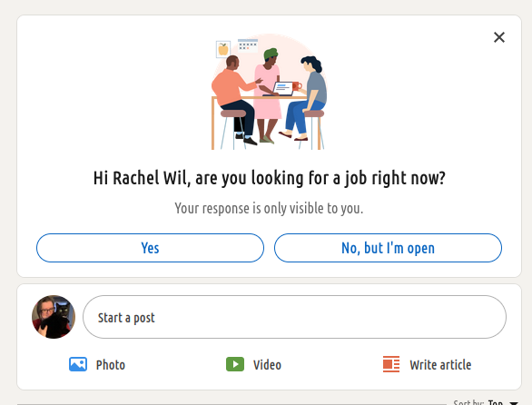Click the "Hi Rachel Wil" heading text
Screen dimensions: 532x405
coord(269,178)
